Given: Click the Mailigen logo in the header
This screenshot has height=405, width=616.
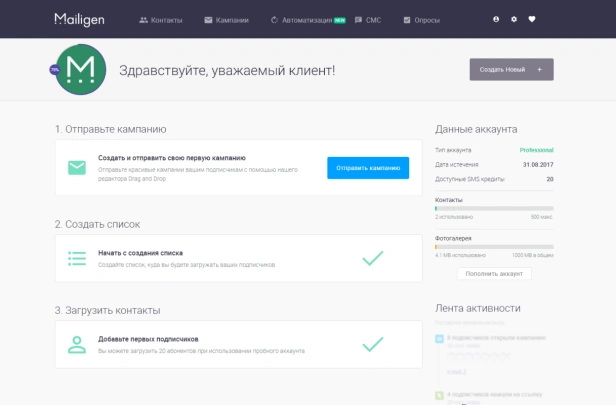Looking at the screenshot, I should [79, 19].
